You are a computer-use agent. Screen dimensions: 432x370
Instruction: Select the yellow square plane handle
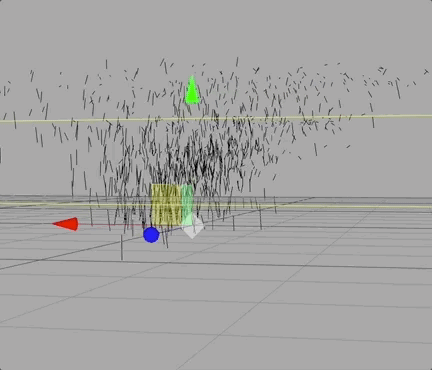point(167,204)
